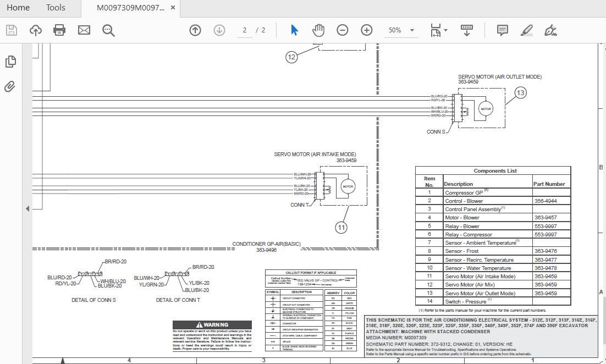Zoom in with plus button
The image size is (606, 364).
pos(366,30)
